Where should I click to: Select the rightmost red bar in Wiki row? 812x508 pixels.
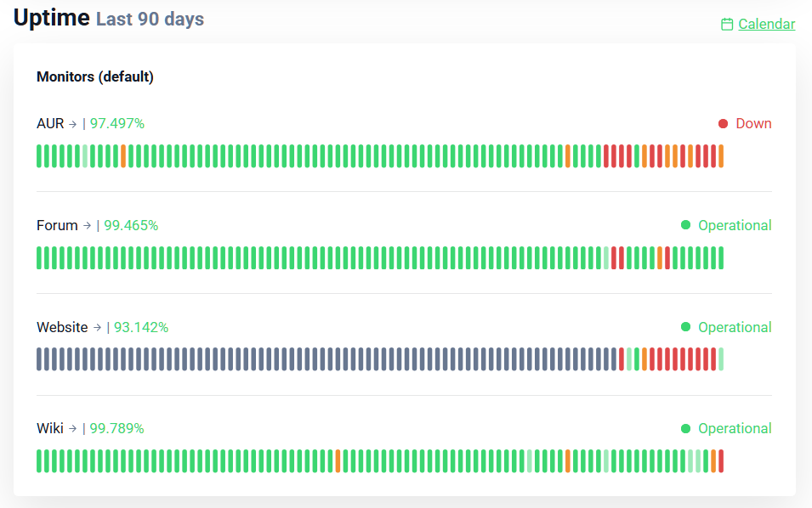pyautogui.click(x=721, y=461)
